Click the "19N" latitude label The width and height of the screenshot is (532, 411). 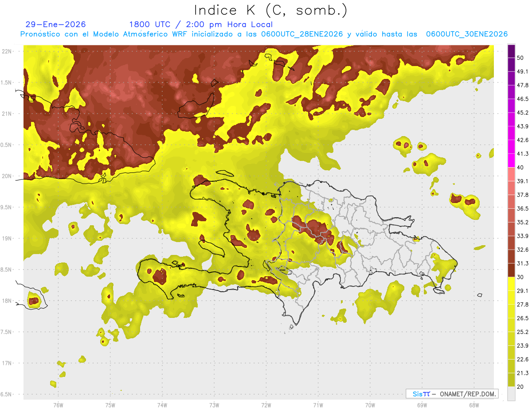click(7, 239)
